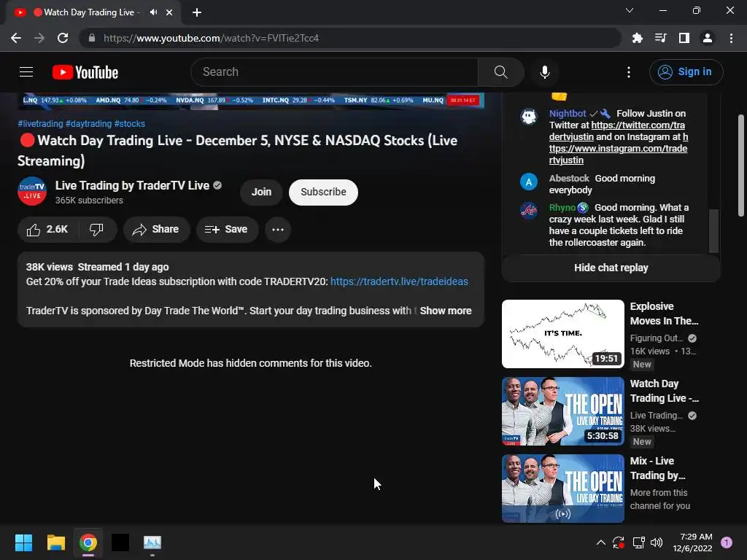Image resolution: width=747 pixels, height=560 pixels.
Task: Open the TraderTV Live channel avatar
Action: pos(32,192)
